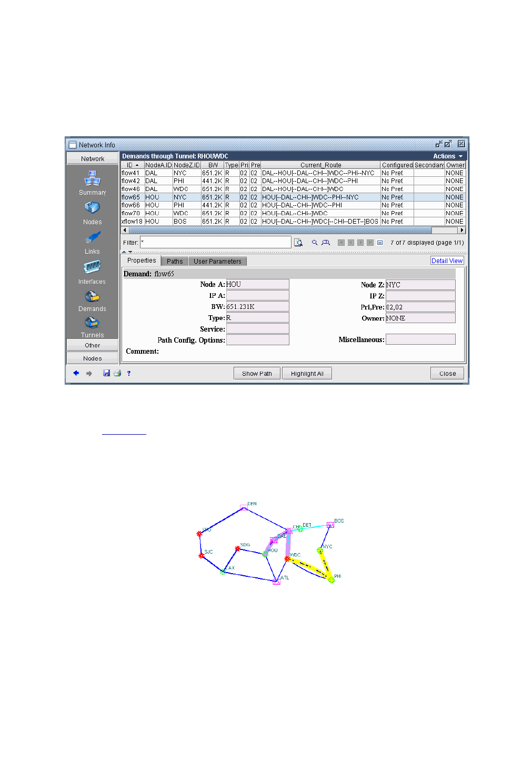The width and height of the screenshot is (532, 781).
Task: Click the Current_Route column header
Action: coord(320,165)
